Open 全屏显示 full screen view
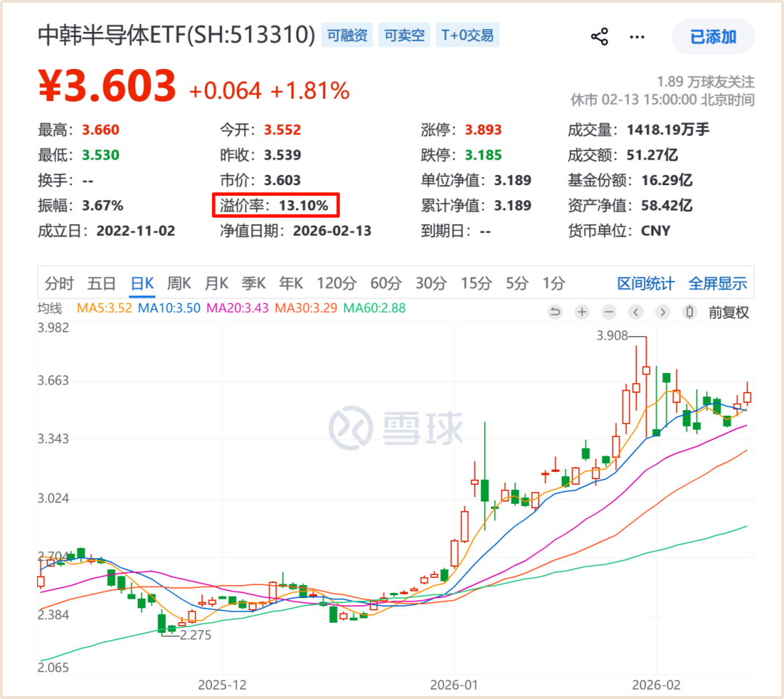This screenshot has height=699, width=784. pyautogui.click(x=717, y=283)
